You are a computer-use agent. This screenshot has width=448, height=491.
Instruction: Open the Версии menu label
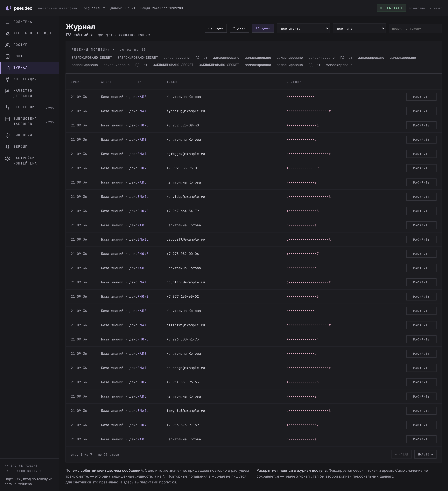coord(20,147)
